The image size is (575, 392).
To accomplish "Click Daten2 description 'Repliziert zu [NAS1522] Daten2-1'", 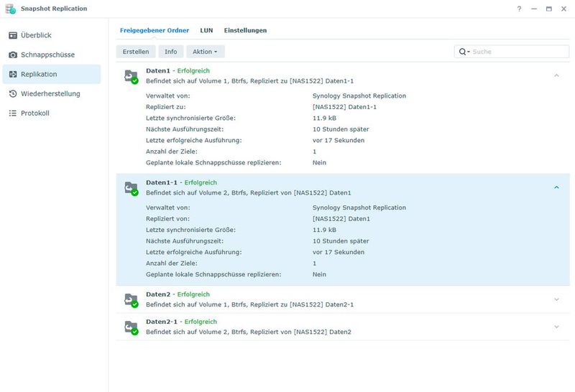I will pos(302,304).
